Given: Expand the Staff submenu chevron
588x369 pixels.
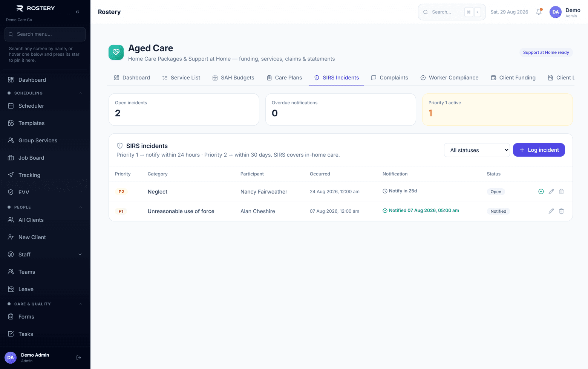Looking at the screenshot, I should click(80, 255).
